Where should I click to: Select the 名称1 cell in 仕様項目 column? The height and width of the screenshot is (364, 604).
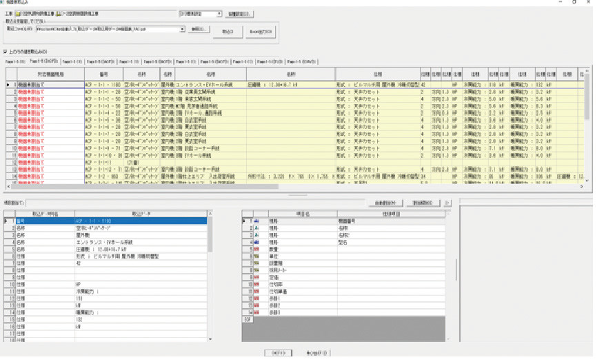[x=391, y=228]
